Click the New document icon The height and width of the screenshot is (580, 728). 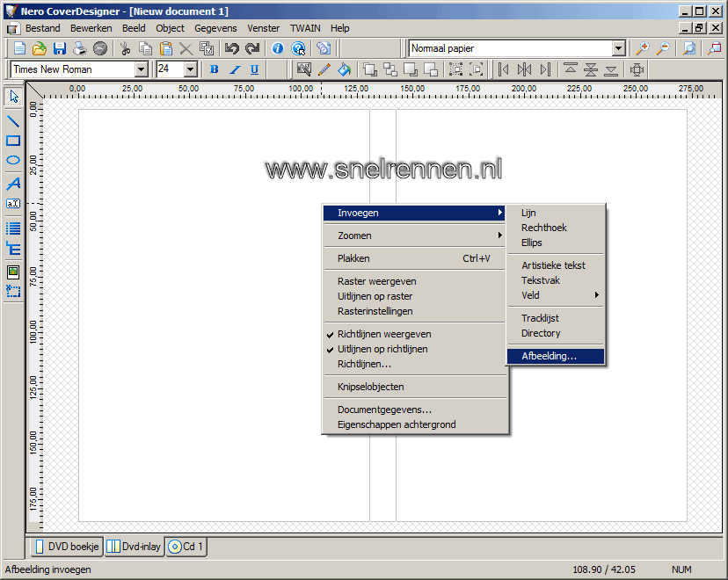pyautogui.click(x=19, y=48)
